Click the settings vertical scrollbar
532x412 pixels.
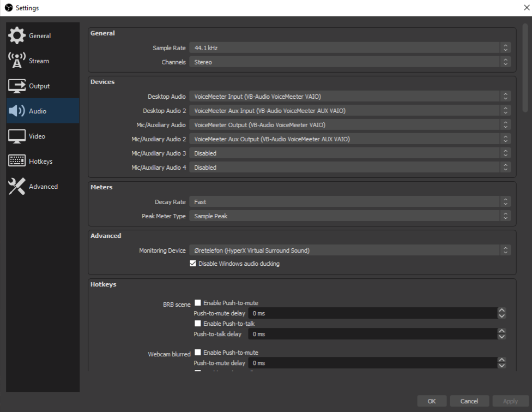click(525, 68)
